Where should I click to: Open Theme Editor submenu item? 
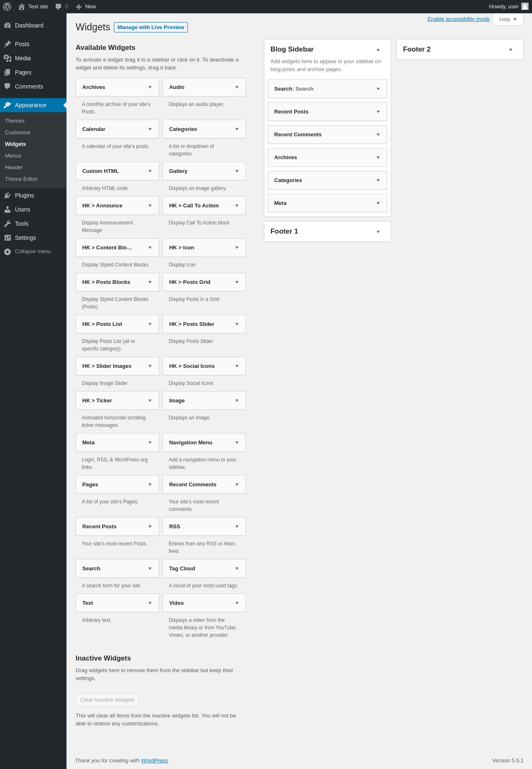[21, 179]
